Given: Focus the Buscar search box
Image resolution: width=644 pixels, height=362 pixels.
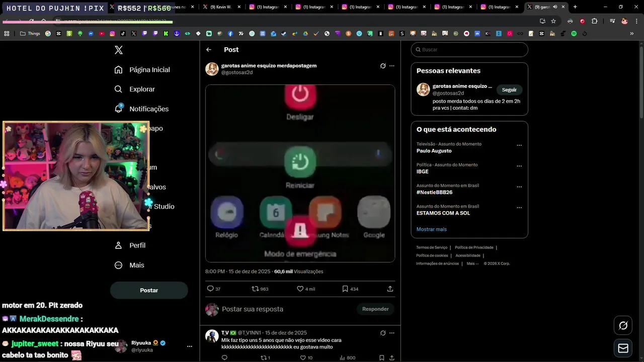Looking at the screenshot, I should (x=469, y=50).
